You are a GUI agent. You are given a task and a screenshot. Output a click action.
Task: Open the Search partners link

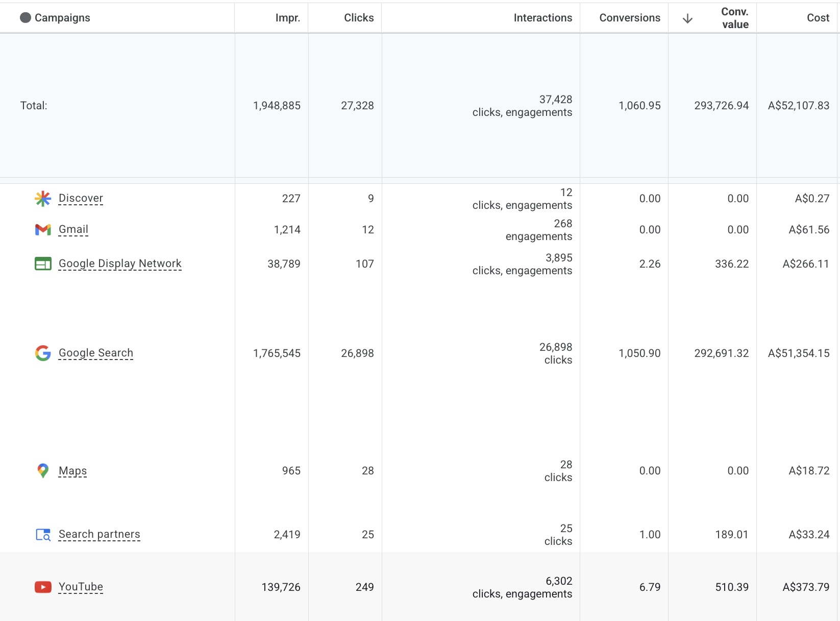click(99, 534)
